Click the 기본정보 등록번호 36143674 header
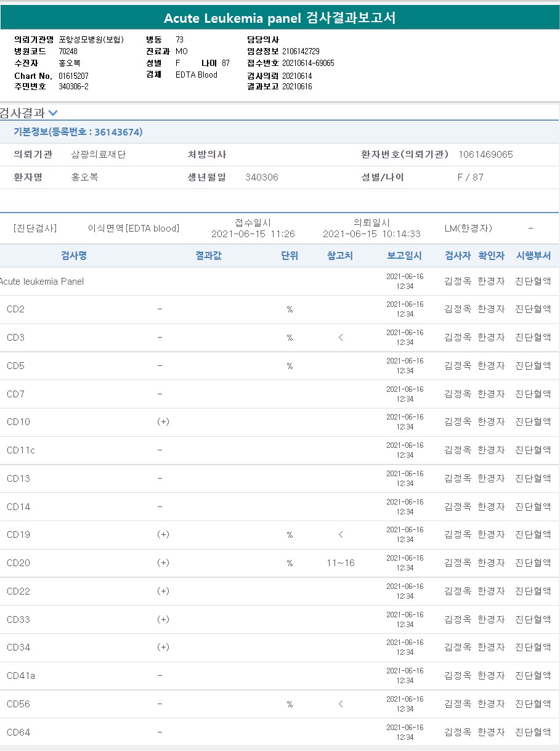Image resolution: width=560 pixels, height=751 pixels. [x=78, y=132]
